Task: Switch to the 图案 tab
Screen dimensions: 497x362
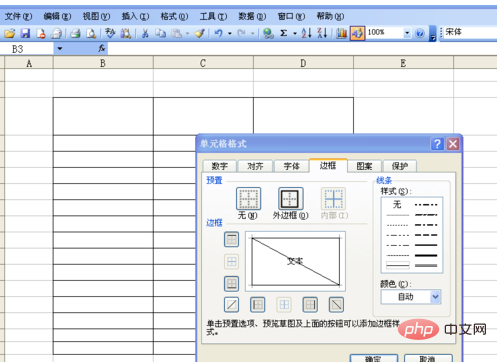Action: click(364, 166)
